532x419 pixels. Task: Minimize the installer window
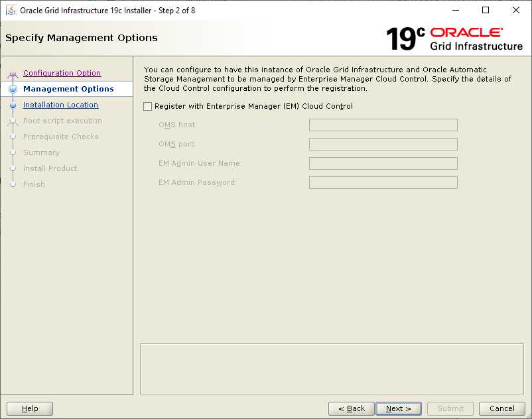pyautogui.click(x=456, y=10)
